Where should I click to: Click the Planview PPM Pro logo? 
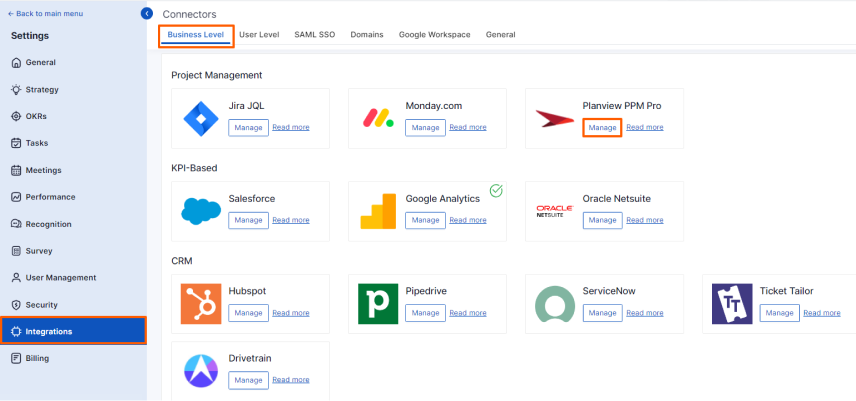pyautogui.click(x=555, y=118)
